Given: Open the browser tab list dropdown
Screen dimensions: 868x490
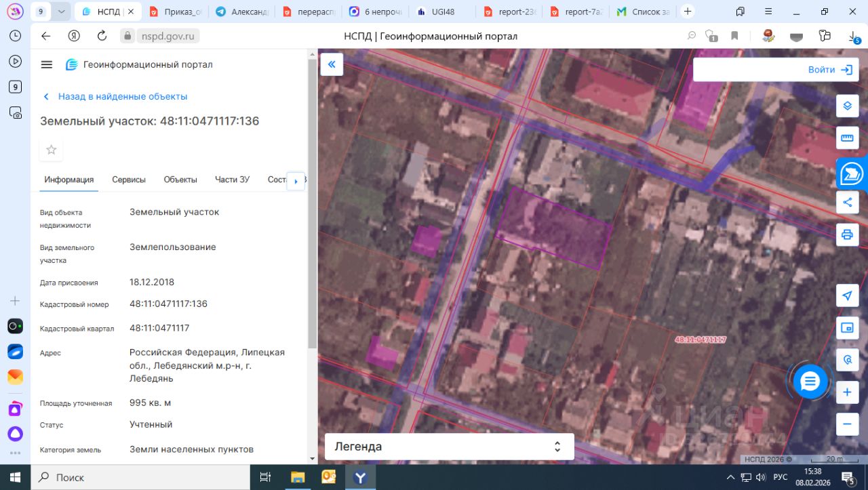Looking at the screenshot, I should [x=62, y=12].
